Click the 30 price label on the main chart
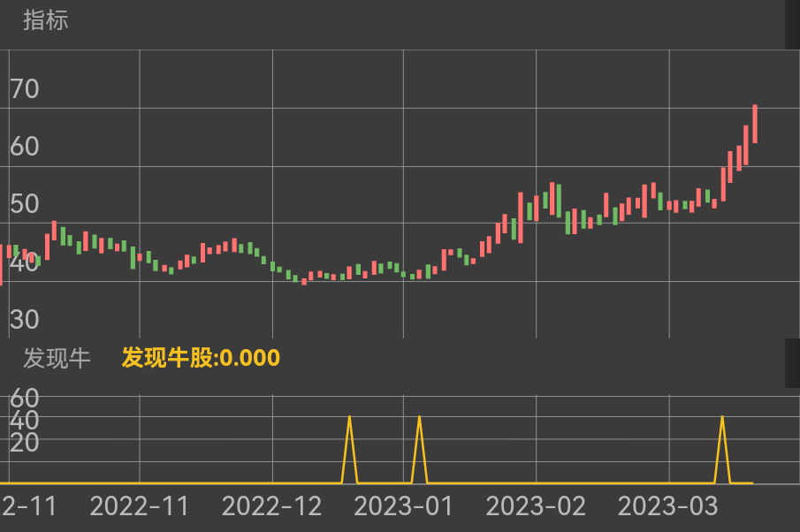The height and width of the screenshot is (532, 800). [x=24, y=320]
